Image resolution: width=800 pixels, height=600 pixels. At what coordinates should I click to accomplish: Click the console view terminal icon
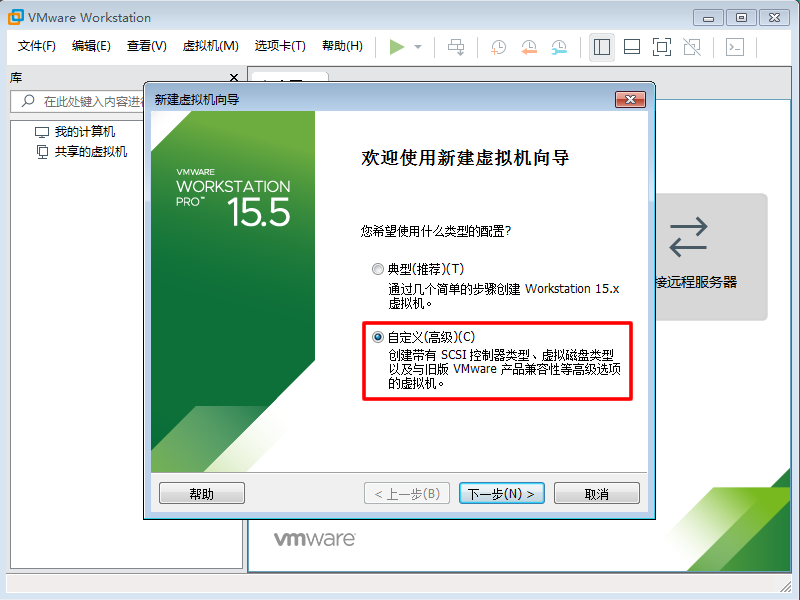[x=735, y=47]
